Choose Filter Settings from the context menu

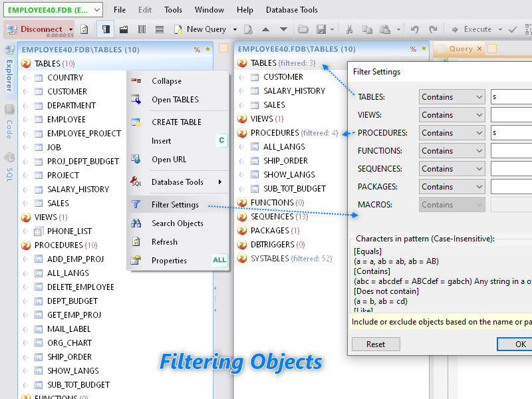tap(178, 205)
